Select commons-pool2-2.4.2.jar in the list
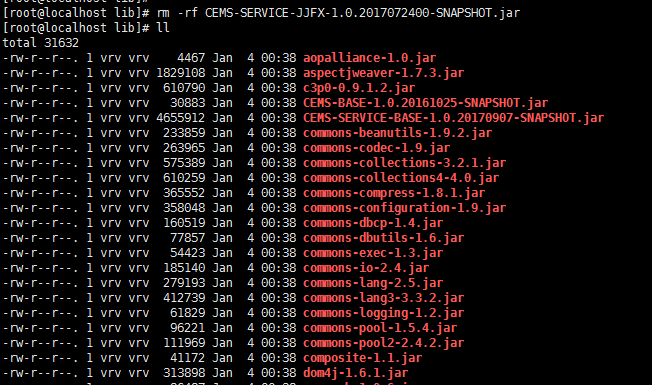The height and width of the screenshot is (385, 652). [383, 343]
